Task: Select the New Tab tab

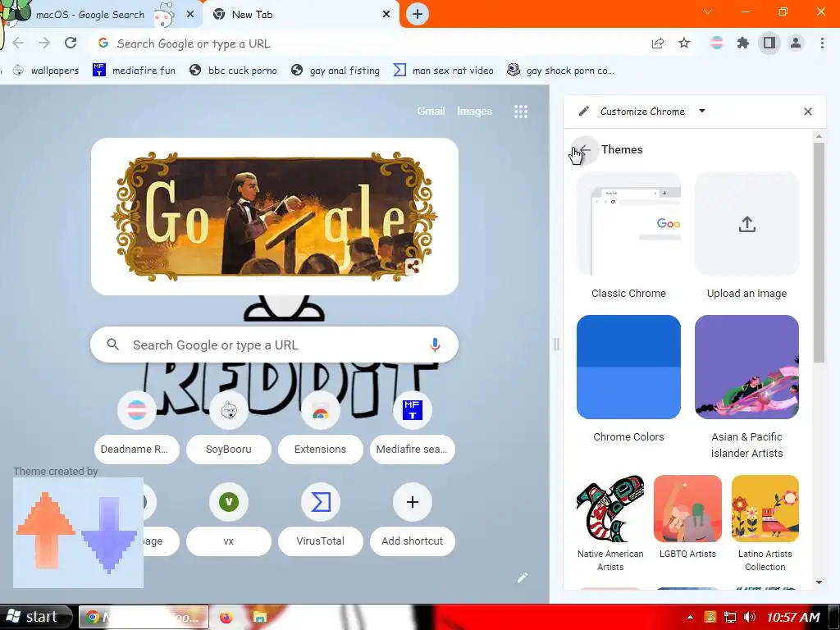Action: pyautogui.click(x=302, y=14)
